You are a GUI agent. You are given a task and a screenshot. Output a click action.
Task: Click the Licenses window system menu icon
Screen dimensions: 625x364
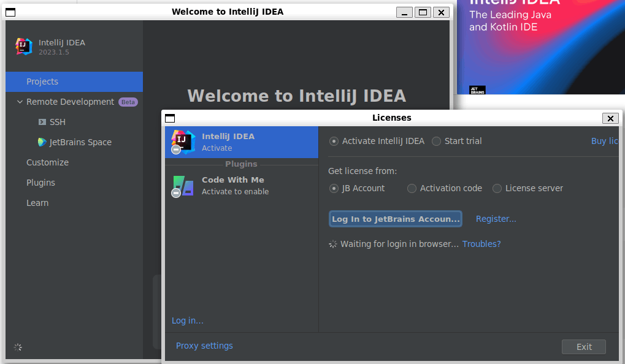pos(170,118)
